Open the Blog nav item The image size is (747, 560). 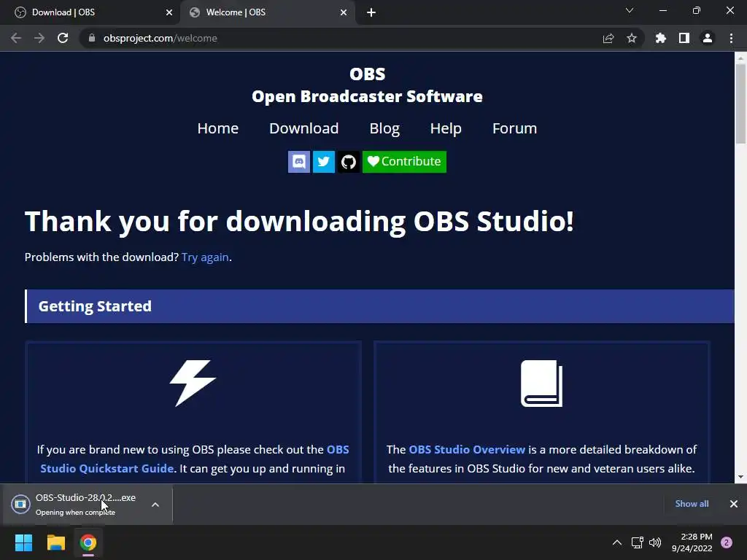tap(384, 128)
